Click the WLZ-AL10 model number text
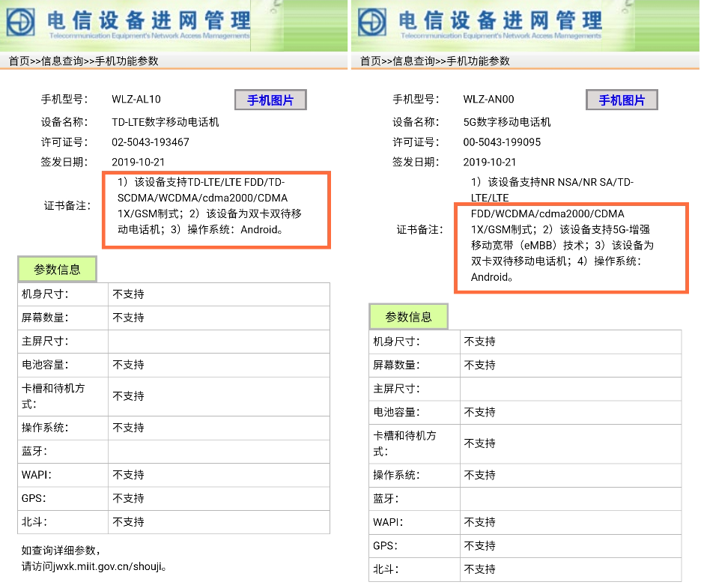 coord(136,99)
